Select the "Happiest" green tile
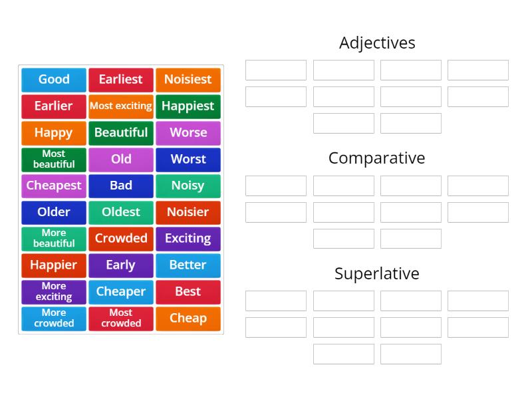The width and height of the screenshot is (532, 399). [188, 106]
